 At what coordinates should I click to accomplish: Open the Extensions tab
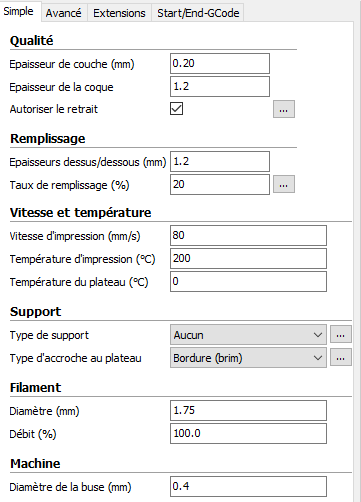119,13
